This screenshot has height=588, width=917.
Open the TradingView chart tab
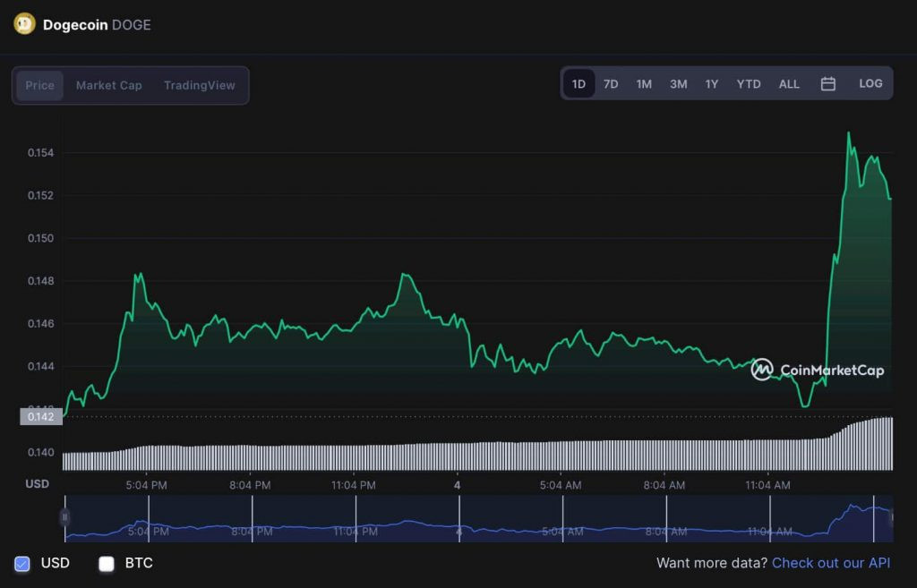click(200, 85)
